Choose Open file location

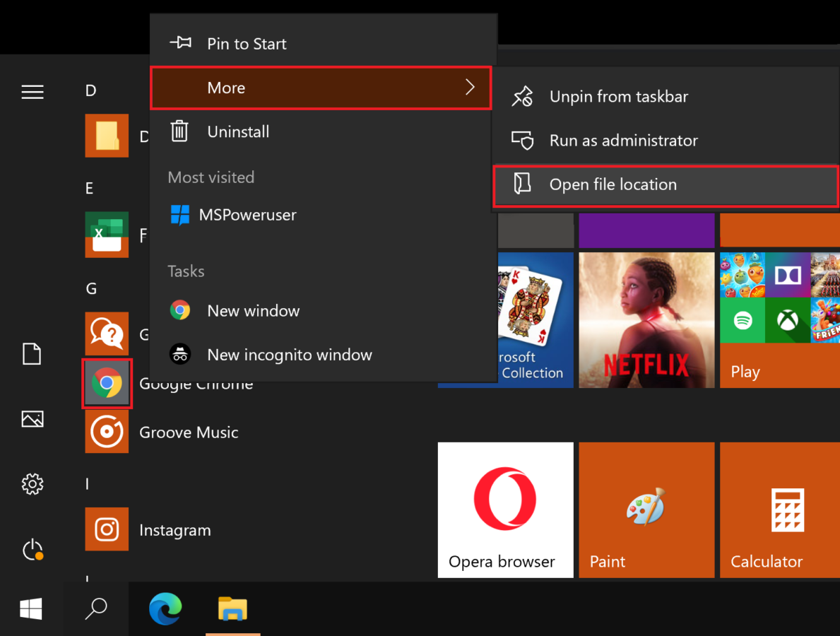click(613, 185)
